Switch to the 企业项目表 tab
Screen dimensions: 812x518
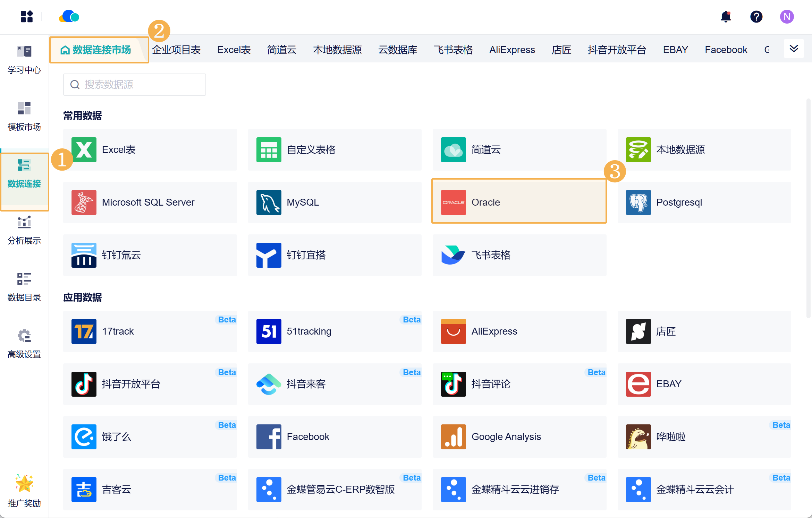pos(176,50)
